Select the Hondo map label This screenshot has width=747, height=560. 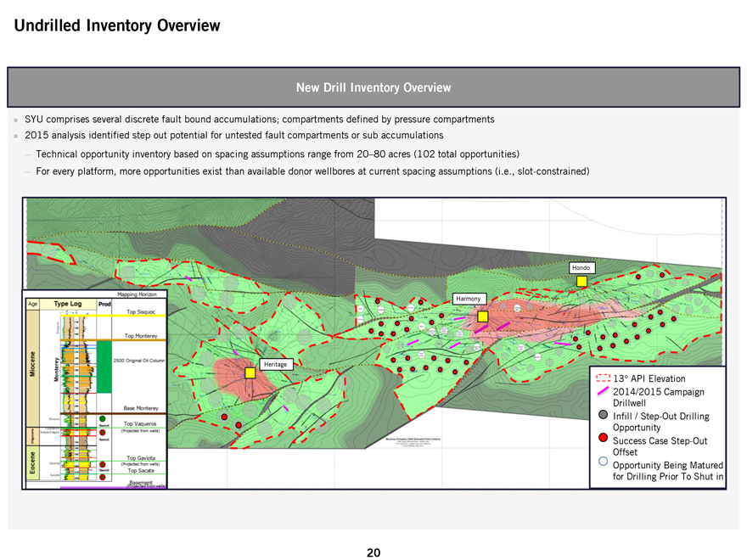pos(581,267)
